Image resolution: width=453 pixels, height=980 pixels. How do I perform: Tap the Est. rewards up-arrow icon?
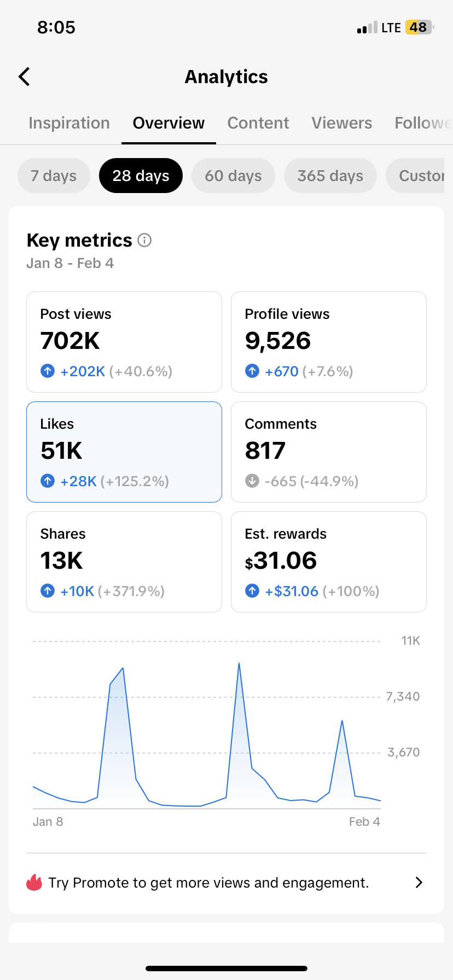(x=252, y=591)
